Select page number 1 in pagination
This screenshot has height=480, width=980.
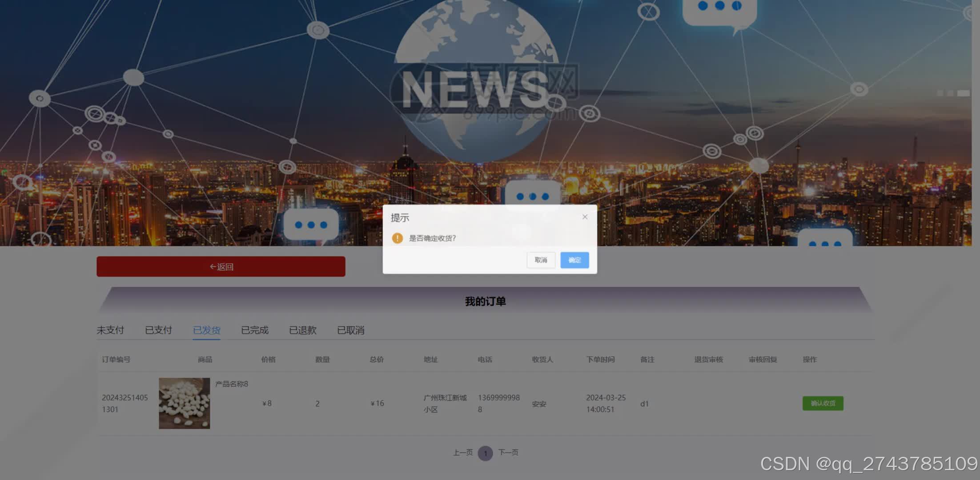coord(485,453)
